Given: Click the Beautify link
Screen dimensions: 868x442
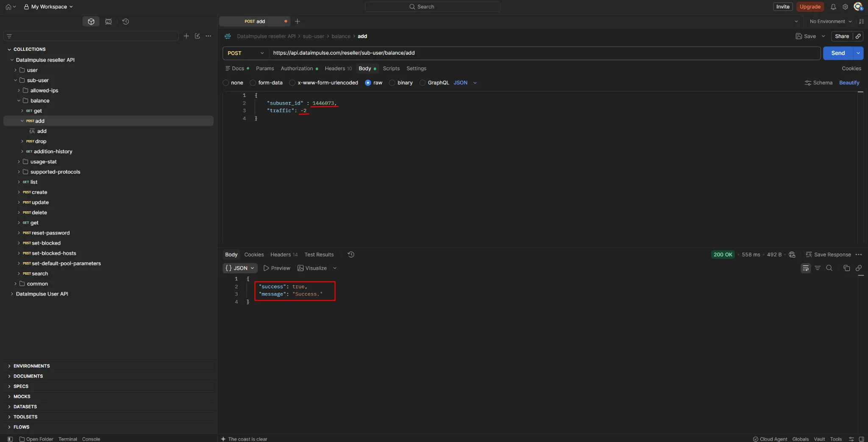Looking at the screenshot, I should coord(849,83).
